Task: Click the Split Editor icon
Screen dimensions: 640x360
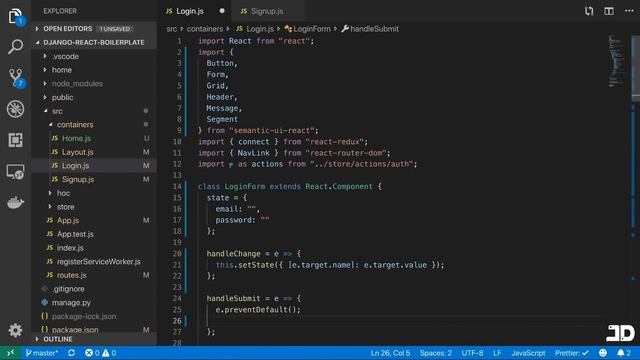Action: pyautogui.click(x=609, y=11)
